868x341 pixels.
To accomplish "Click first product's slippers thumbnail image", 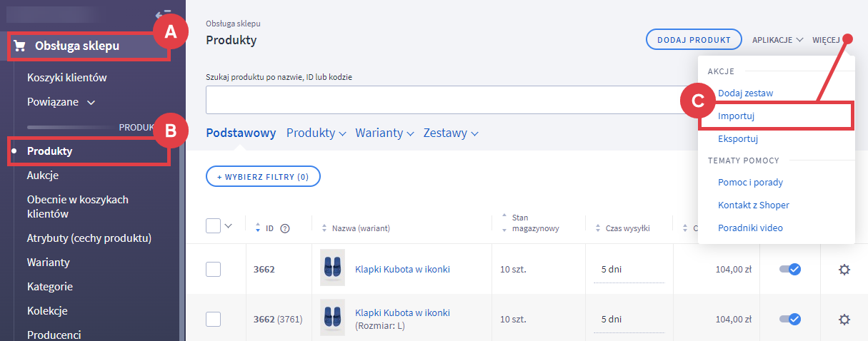I will pyautogui.click(x=332, y=268).
